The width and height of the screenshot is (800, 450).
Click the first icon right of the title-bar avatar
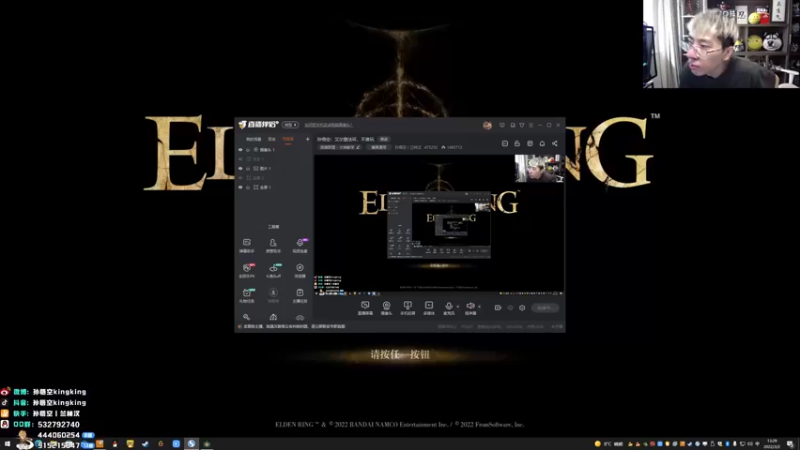(502, 125)
